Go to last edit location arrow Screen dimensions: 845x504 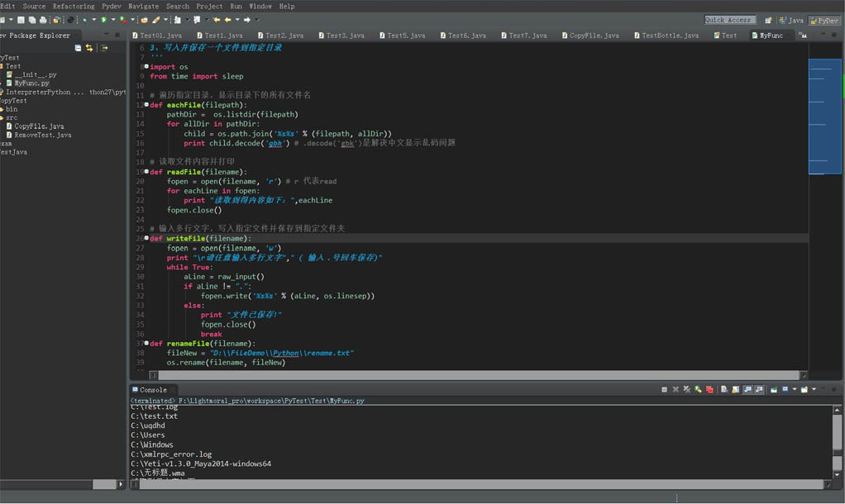217,20
